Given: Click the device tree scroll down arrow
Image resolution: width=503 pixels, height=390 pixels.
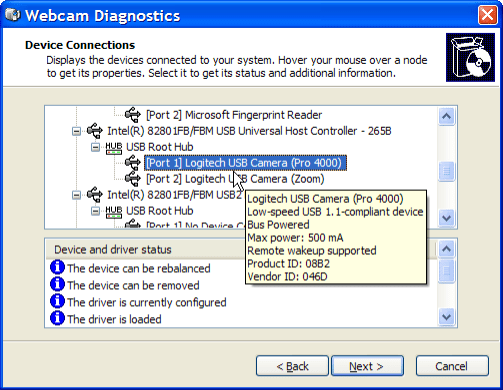Looking at the screenshot, I should [447, 218].
